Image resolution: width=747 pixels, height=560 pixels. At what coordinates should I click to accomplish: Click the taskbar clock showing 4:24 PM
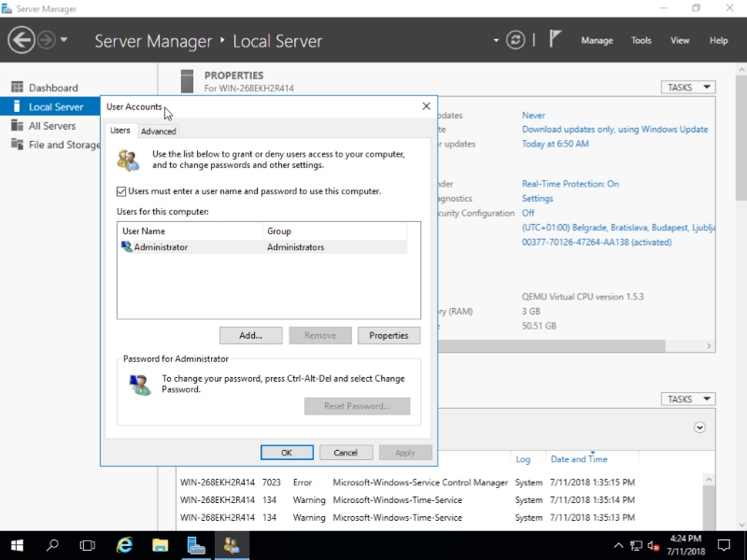[x=685, y=545]
